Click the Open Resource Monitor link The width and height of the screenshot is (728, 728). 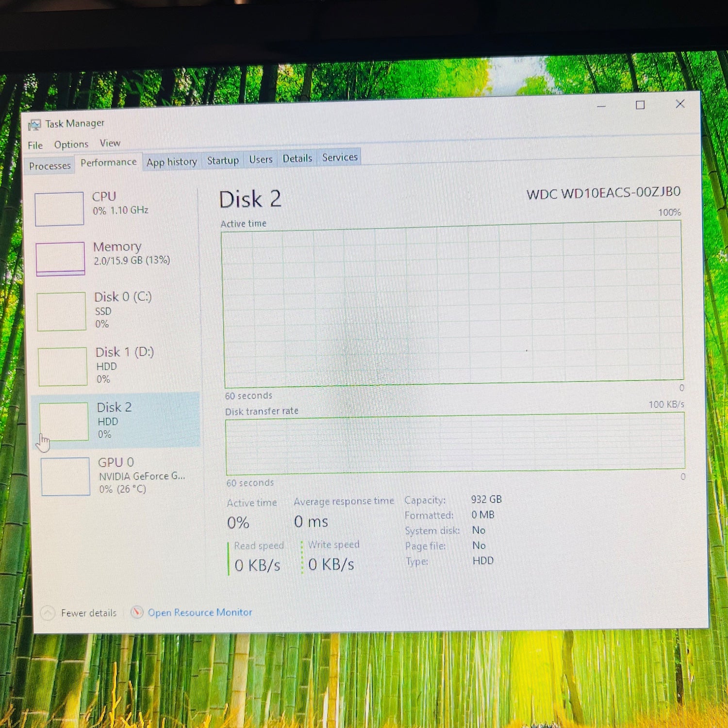pos(200,612)
